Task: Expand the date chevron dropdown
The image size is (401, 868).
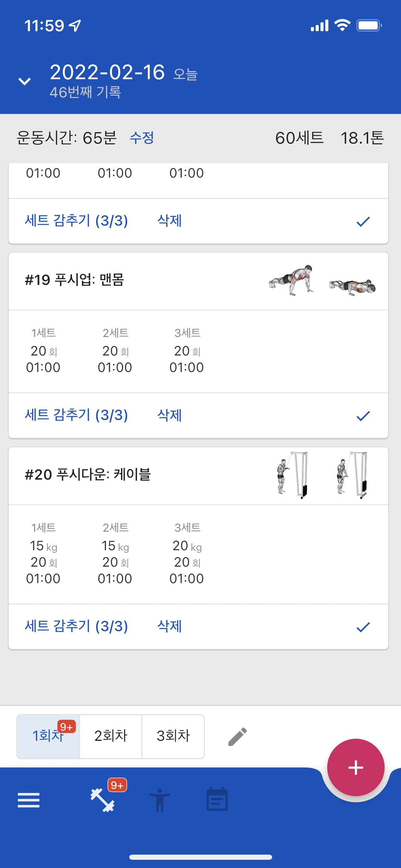Action: tap(25, 81)
